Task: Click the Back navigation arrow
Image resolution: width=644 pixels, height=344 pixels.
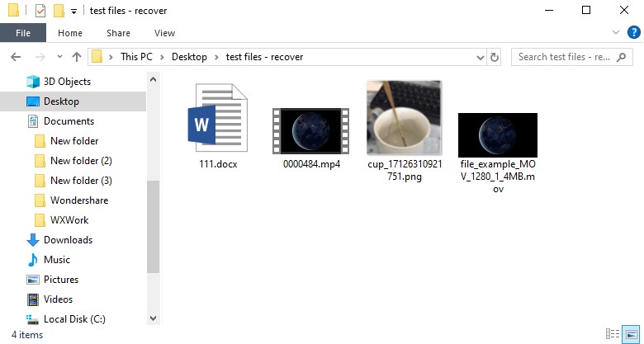Action: (x=16, y=57)
